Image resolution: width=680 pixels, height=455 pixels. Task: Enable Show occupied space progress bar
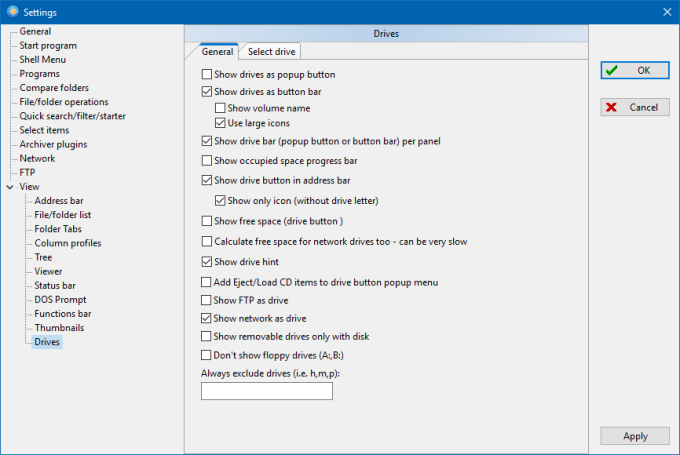coord(207,160)
